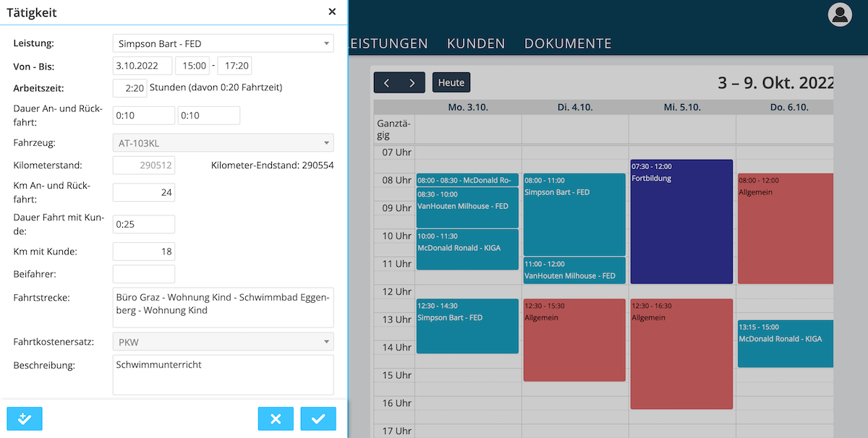Click the empty Beifahrer field
This screenshot has width=868, height=438.
[x=144, y=274]
